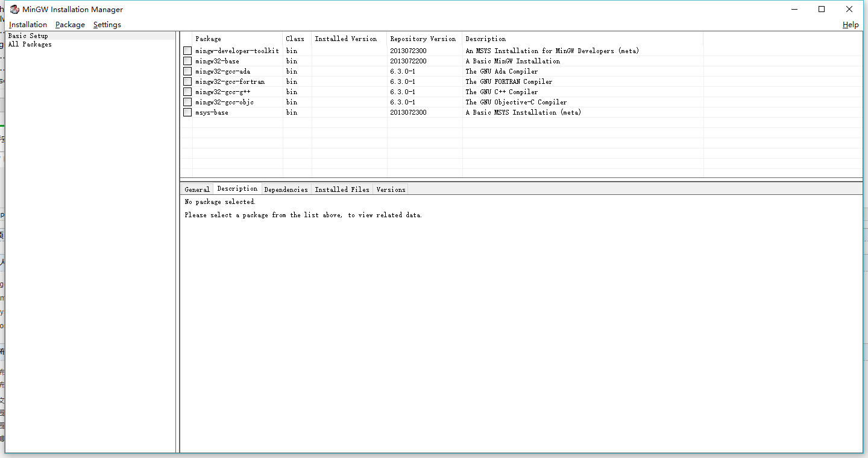The height and width of the screenshot is (458, 868).
Task: Maximize the MinGW Installation Manager window
Action: click(x=822, y=9)
